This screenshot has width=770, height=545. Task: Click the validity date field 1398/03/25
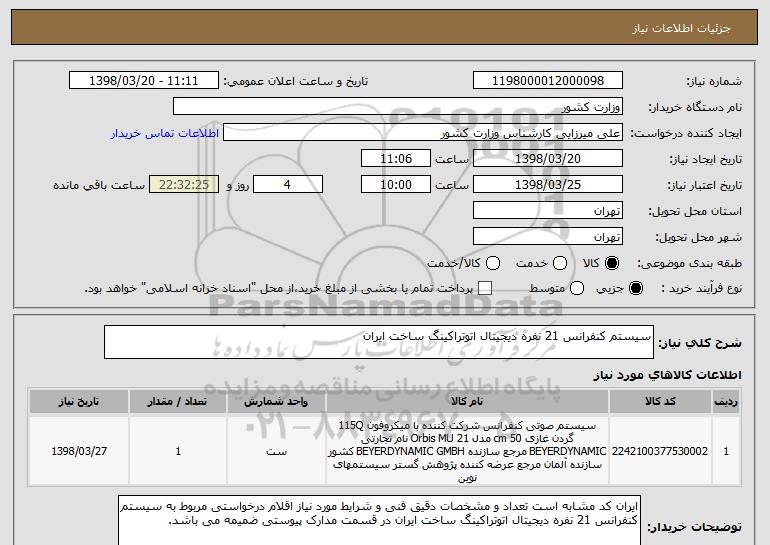pyautogui.click(x=548, y=185)
